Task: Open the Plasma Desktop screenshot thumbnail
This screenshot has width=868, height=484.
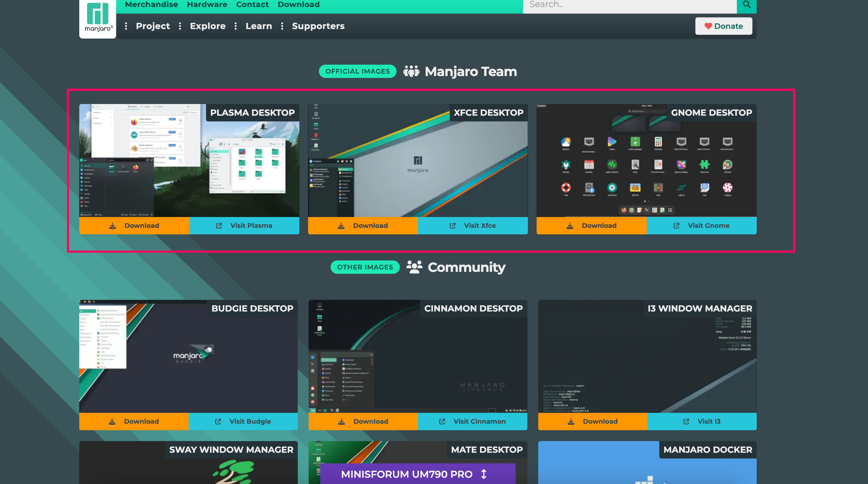Action: click(x=189, y=161)
